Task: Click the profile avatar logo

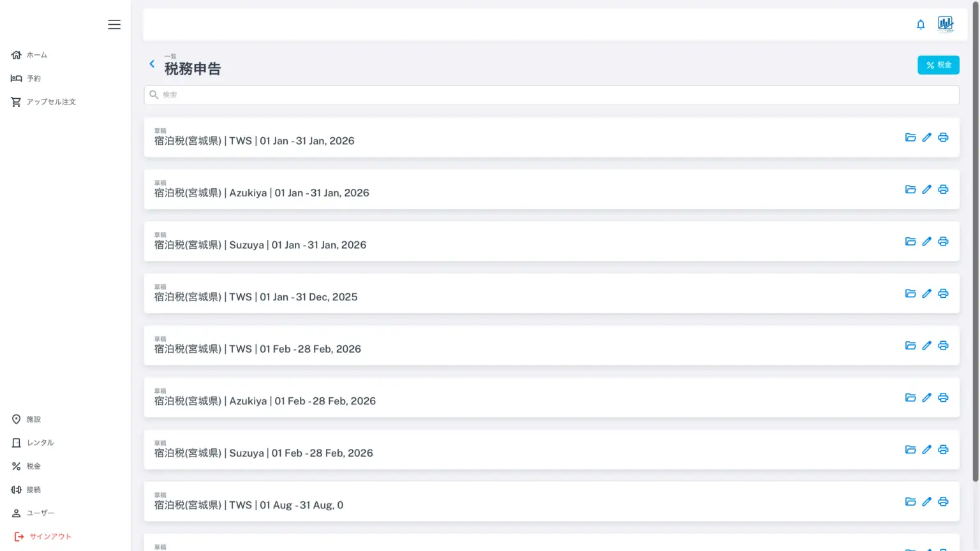Action: click(x=946, y=24)
